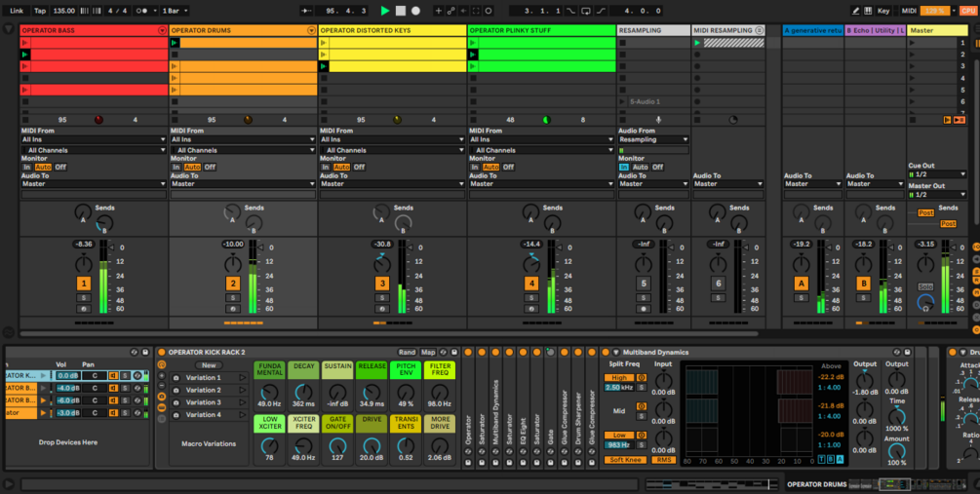Select the Master track header

[937, 30]
